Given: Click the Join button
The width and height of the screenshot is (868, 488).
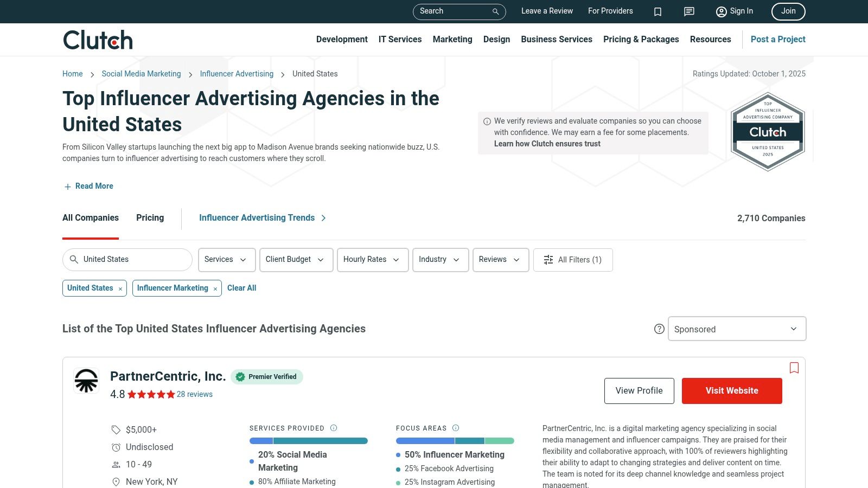Looking at the screenshot, I should pos(788,11).
